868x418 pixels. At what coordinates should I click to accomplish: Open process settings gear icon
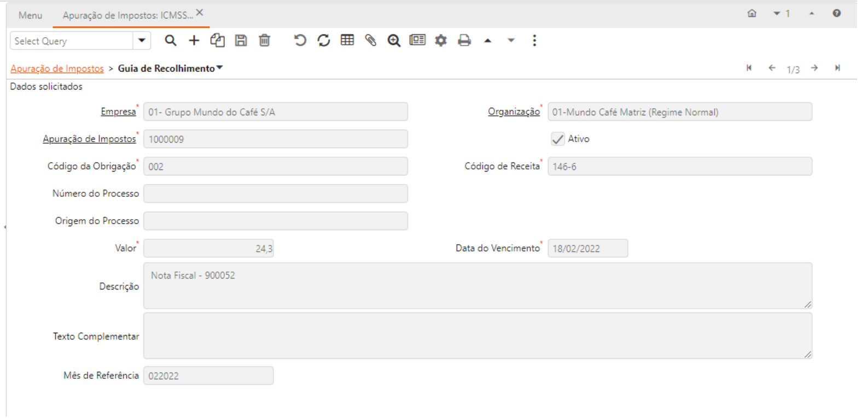441,40
